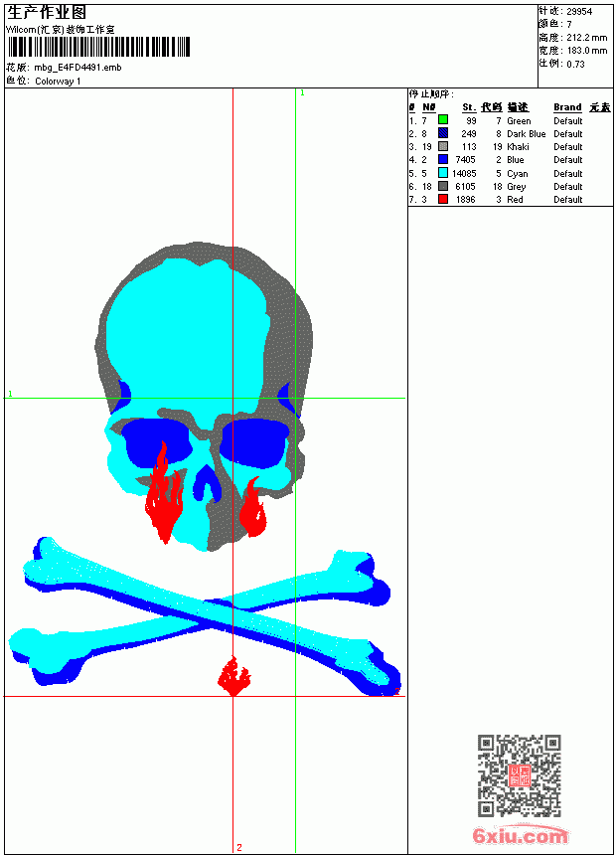Click the green marker 1 at top guide
Image resolution: width=616 pixels, height=855 pixels.
click(x=303, y=93)
